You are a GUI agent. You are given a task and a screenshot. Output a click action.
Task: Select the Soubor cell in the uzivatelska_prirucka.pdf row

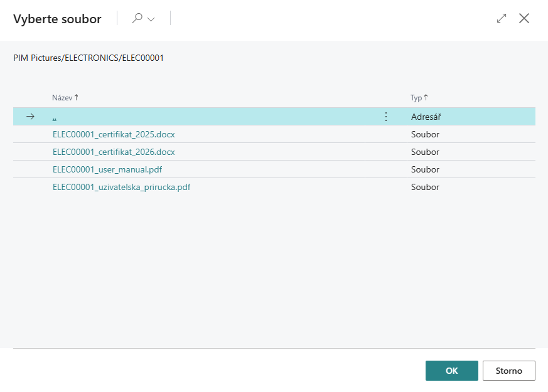click(425, 187)
